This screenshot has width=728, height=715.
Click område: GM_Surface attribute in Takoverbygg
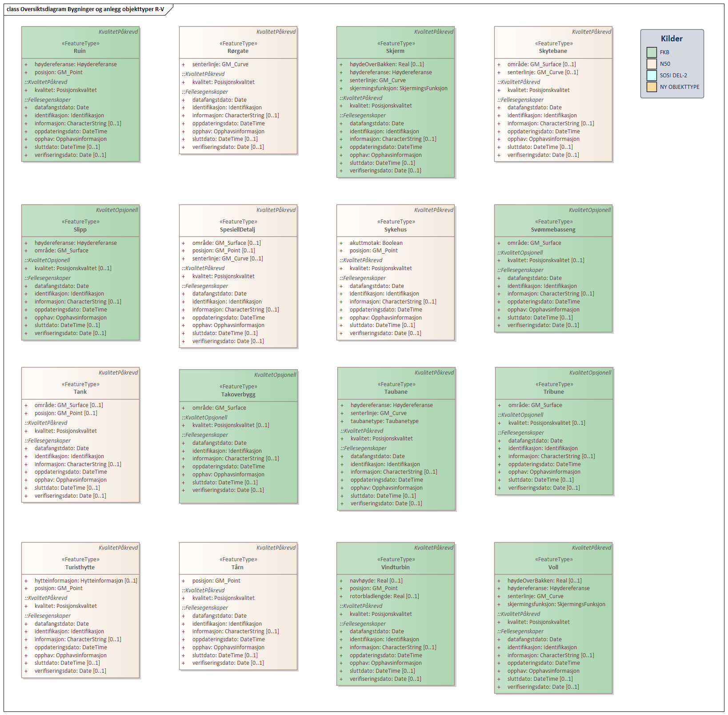pyautogui.click(x=219, y=408)
